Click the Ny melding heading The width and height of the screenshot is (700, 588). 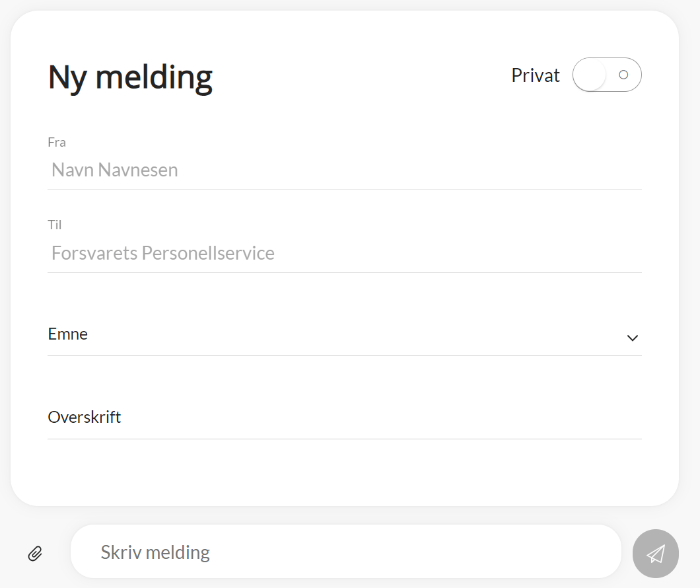coord(130,77)
